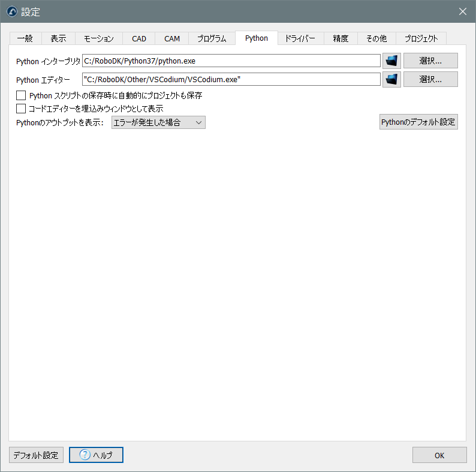Switch to the 精度 tab
Viewport: 476px width, 472px height.
pos(341,38)
